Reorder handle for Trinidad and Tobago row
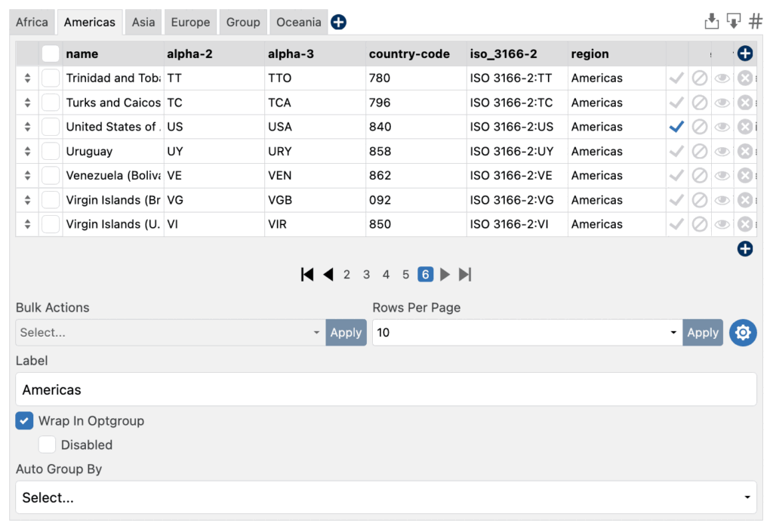 point(28,78)
